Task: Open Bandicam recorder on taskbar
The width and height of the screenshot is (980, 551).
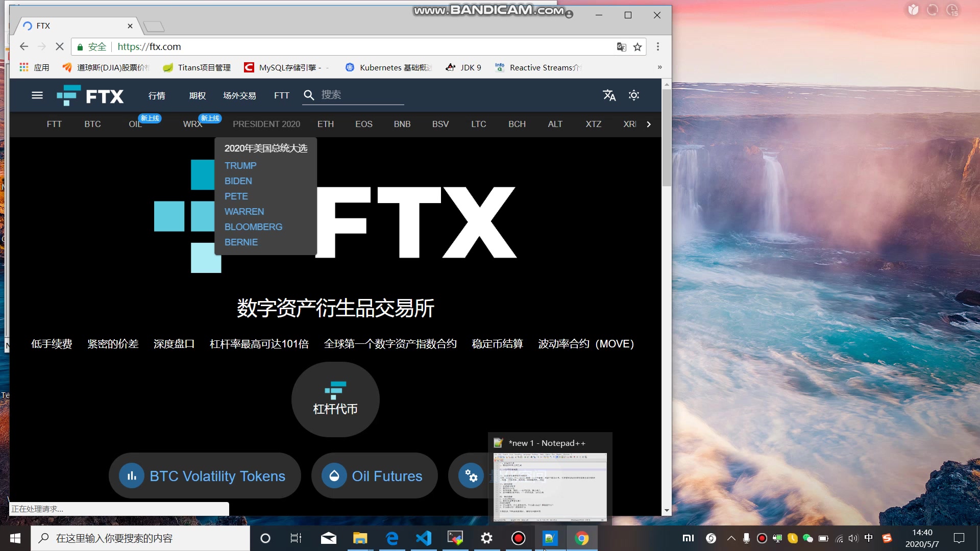Action: (519, 538)
